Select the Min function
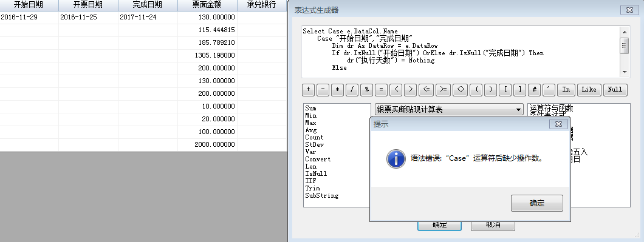Screen dimensions: 644x242 point(311,116)
